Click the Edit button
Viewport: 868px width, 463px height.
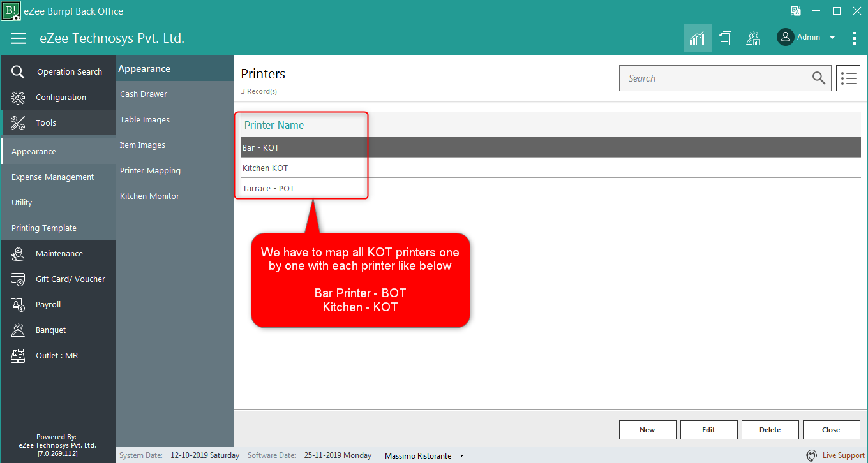[x=708, y=430]
